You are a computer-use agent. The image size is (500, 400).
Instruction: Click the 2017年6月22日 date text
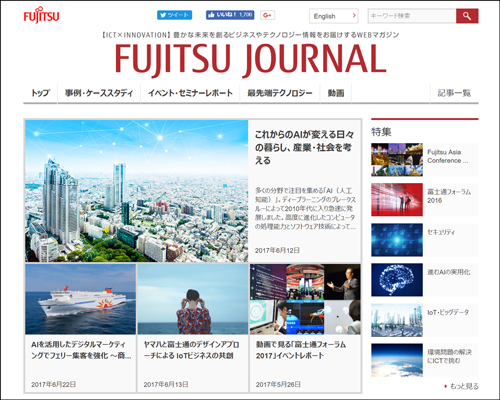53,384
